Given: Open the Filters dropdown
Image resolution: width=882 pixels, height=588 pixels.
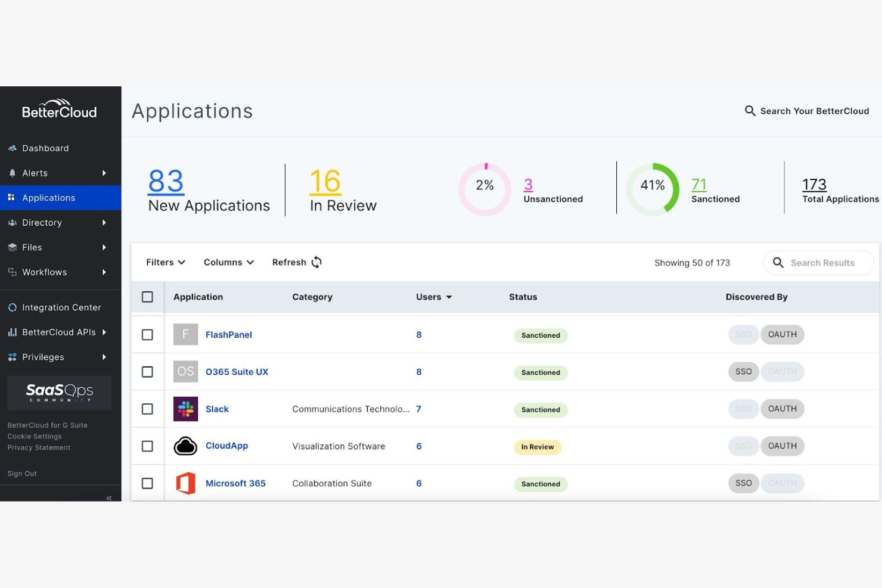Looking at the screenshot, I should pyautogui.click(x=166, y=262).
